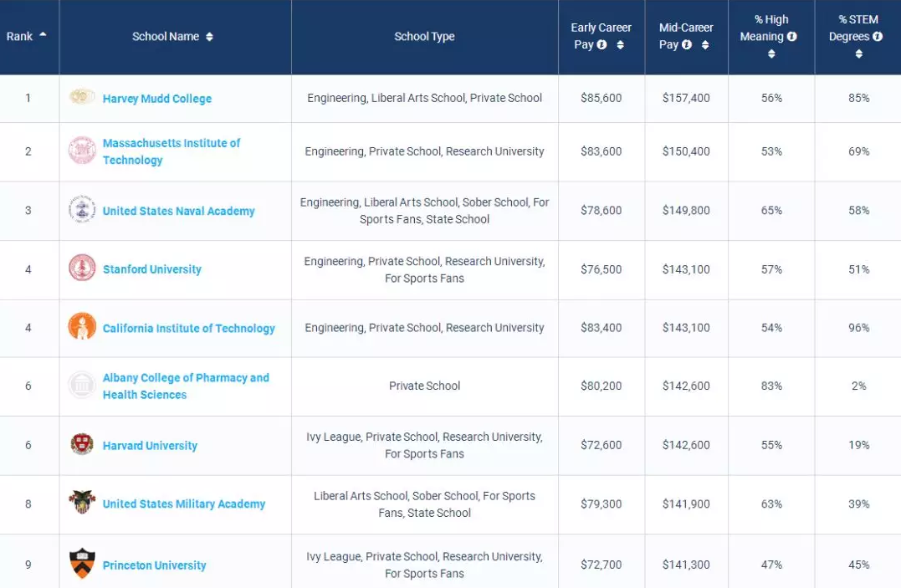
Task: Select Caltech early career pay $83,400
Action: (601, 328)
